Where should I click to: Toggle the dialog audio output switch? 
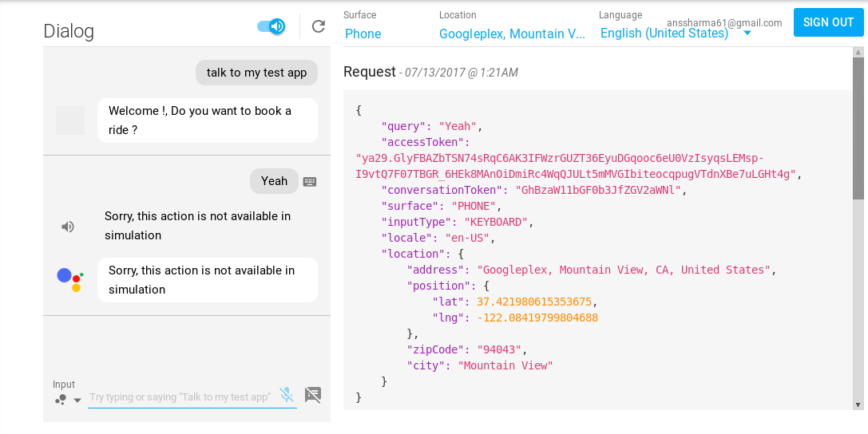pyautogui.click(x=271, y=27)
